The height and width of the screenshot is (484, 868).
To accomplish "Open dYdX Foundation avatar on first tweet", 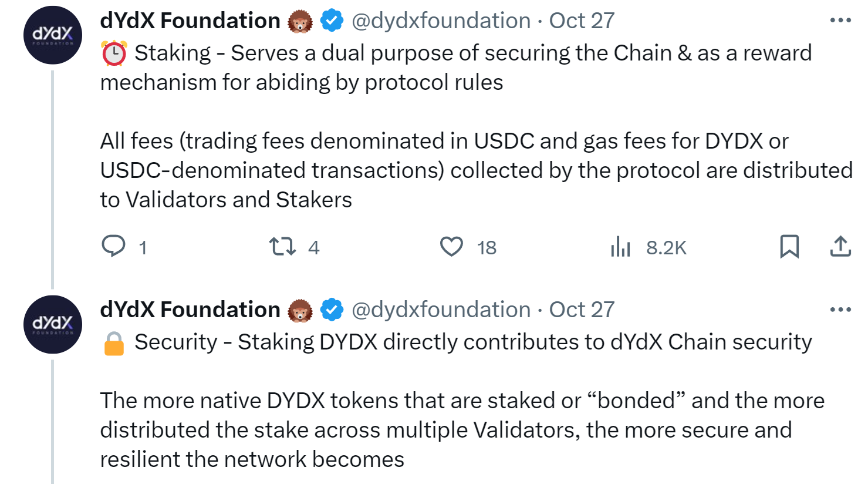I will coord(53,35).
